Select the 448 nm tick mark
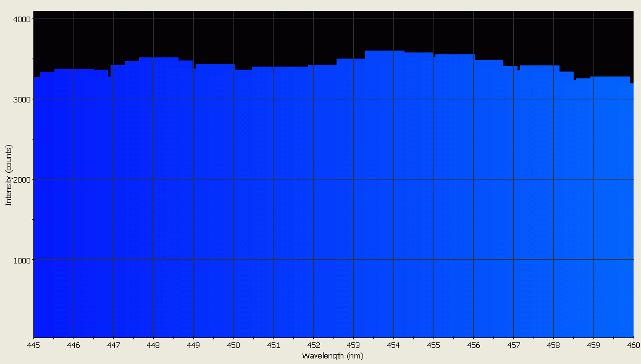 [153, 341]
